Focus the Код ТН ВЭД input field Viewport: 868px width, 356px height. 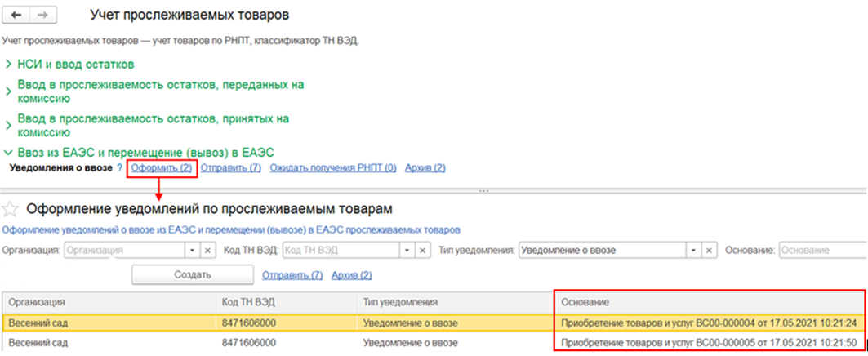pos(341,250)
